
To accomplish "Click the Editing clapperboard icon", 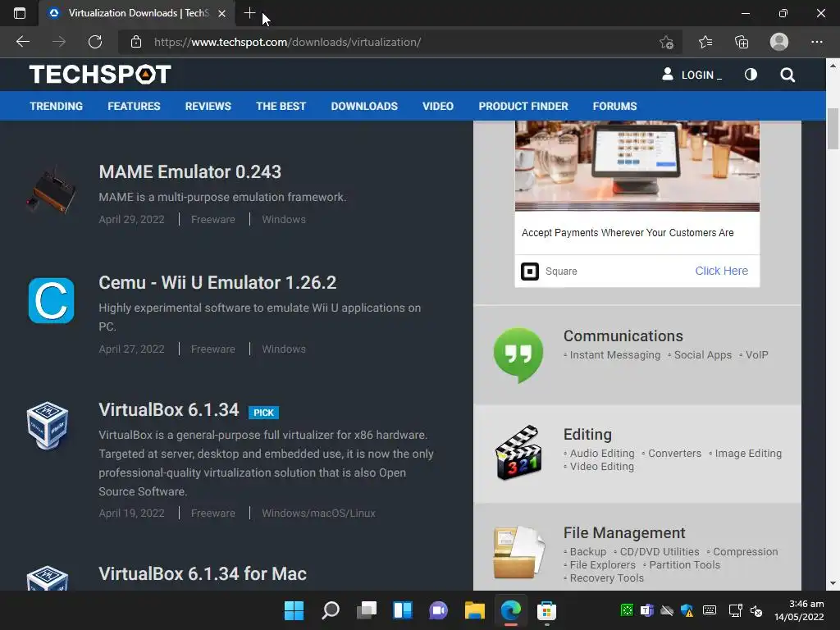I will (518, 453).
